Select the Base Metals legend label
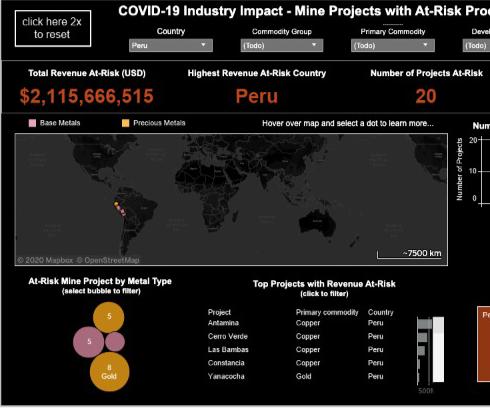 60,123
